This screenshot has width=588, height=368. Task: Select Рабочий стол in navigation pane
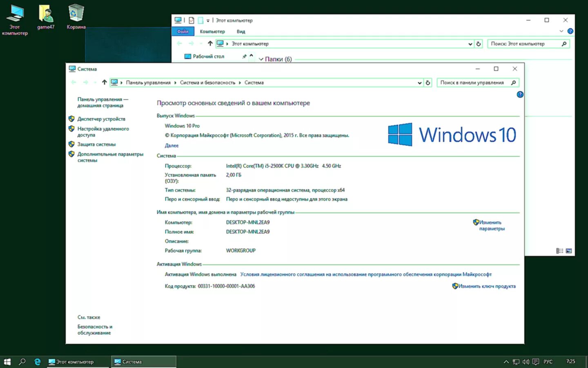tap(208, 56)
